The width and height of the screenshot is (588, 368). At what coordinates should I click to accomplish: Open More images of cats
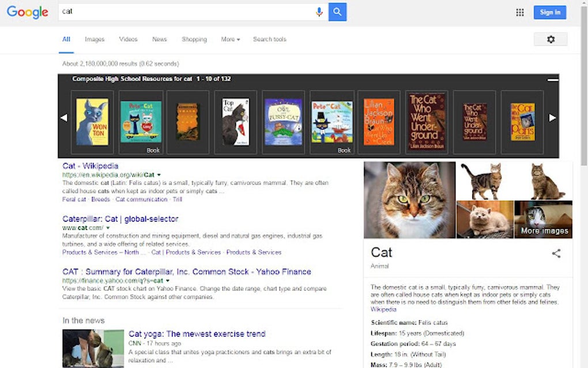(x=544, y=219)
